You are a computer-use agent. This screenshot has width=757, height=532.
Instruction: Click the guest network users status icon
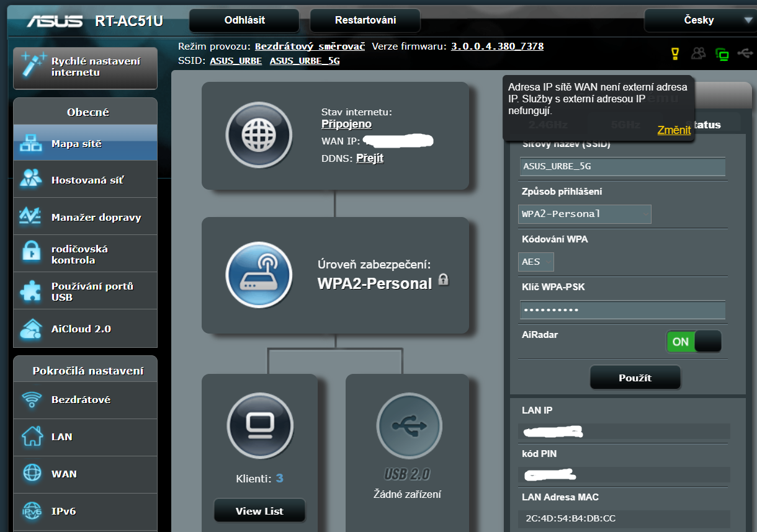699,54
